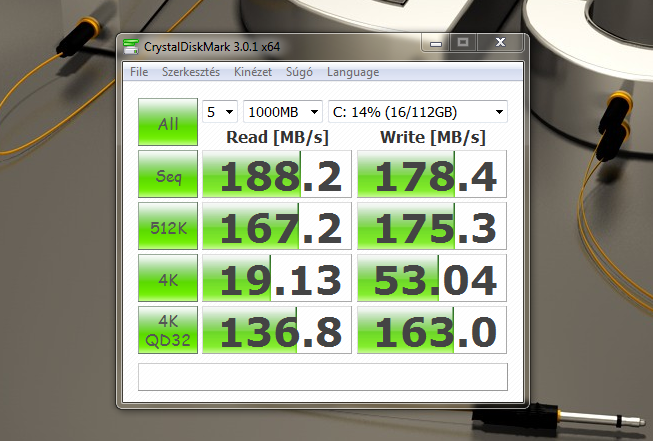Select the 4K read result 19.13
This screenshot has width=653, height=441.
pyautogui.click(x=277, y=278)
